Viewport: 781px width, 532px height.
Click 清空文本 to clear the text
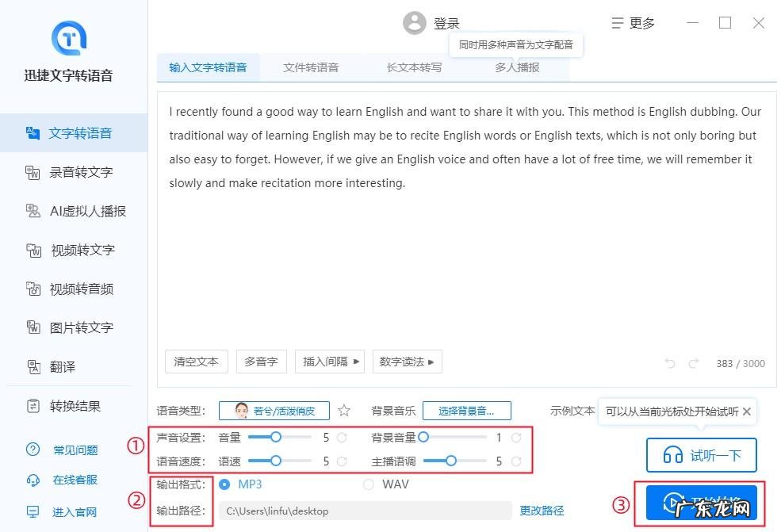pyautogui.click(x=196, y=362)
